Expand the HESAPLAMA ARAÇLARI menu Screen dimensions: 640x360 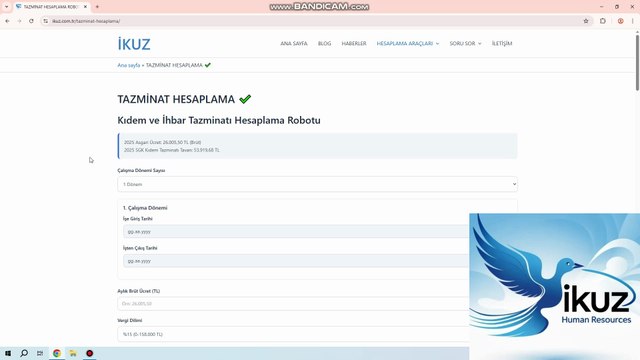coord(408,43)
